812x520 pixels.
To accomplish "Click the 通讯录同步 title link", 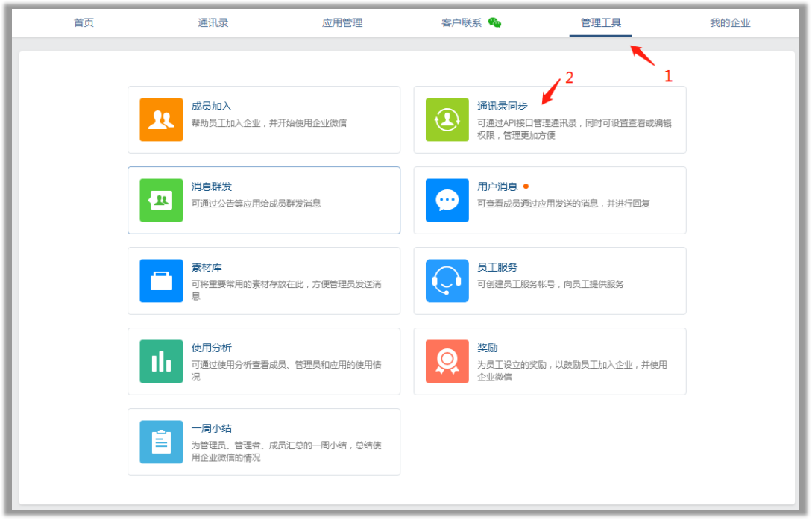I will (x=502, y=106).
